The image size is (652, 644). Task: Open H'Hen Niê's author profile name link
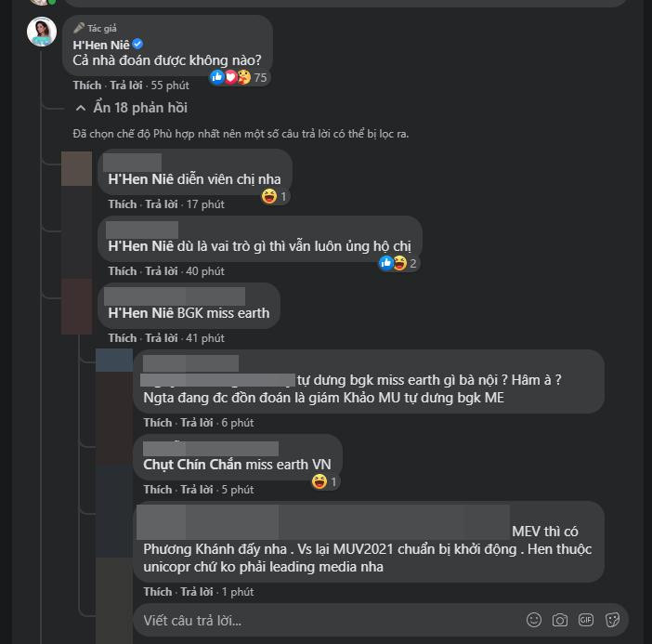pyautogui.click(x=101, y=44)
